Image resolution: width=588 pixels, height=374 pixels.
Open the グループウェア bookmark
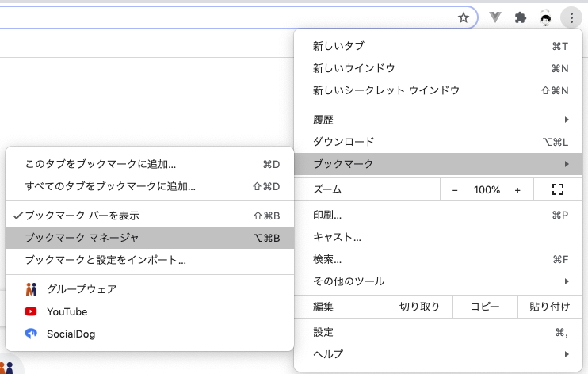tap(150, 289)
